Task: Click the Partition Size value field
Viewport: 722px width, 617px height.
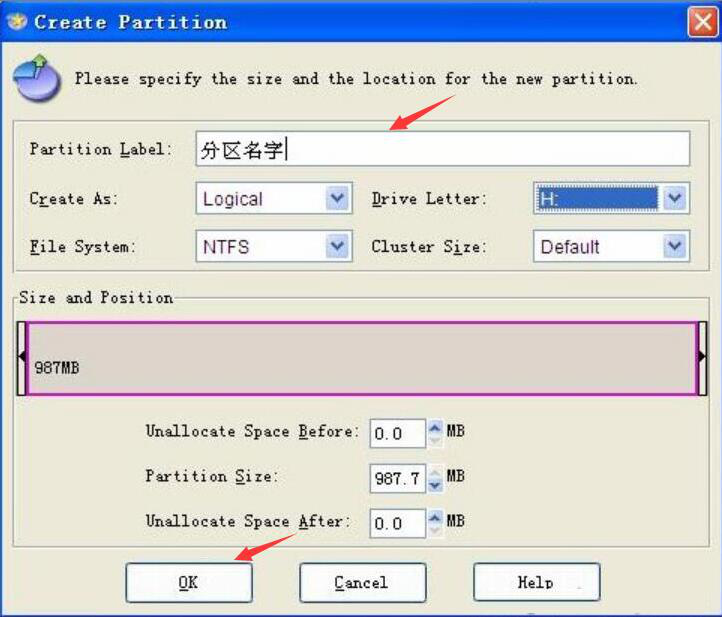Action: (x=397, y=478)
